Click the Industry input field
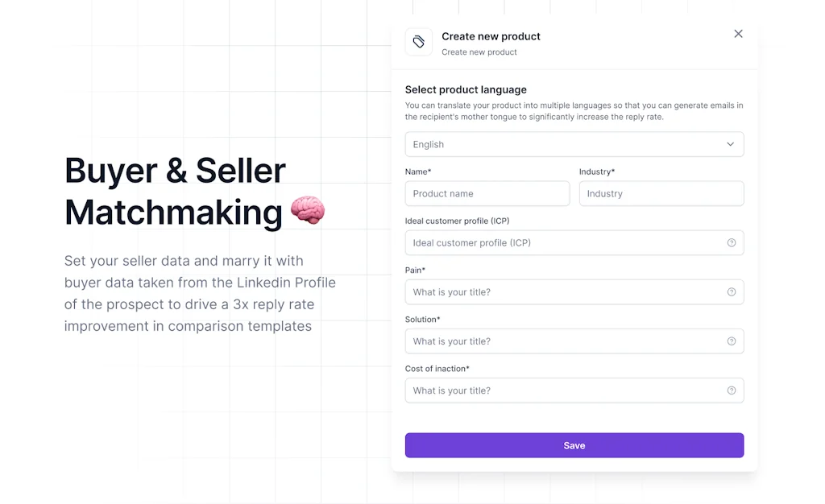This screenshot has width=825, height=504. (661, 193)
